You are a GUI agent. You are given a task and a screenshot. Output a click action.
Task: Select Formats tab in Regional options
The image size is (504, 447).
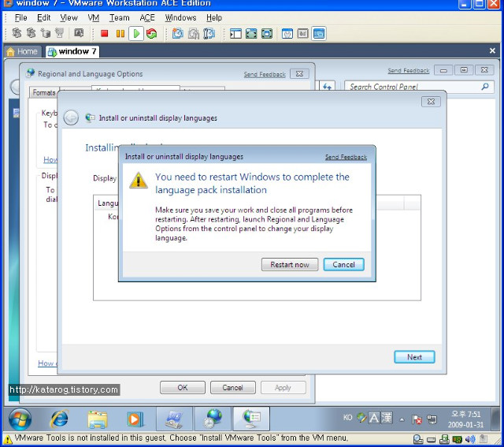tap(44, 93)
